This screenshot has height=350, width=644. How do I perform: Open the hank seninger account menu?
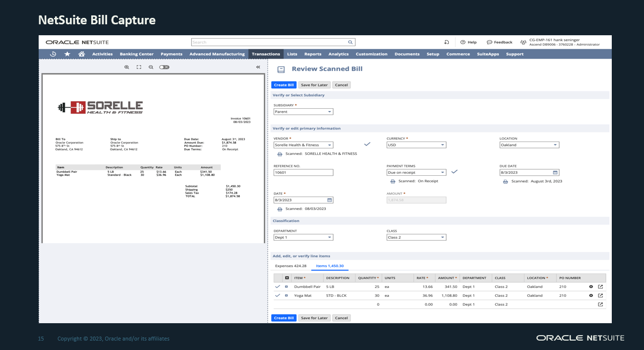560,42
